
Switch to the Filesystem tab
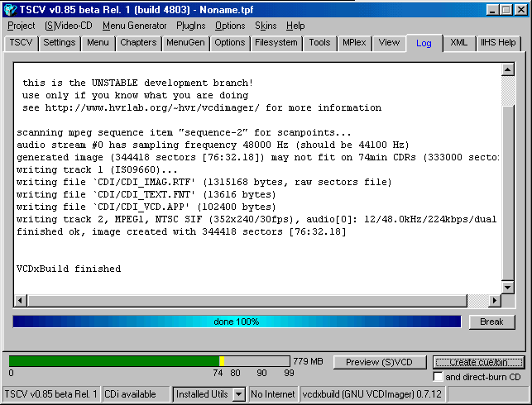276,43
